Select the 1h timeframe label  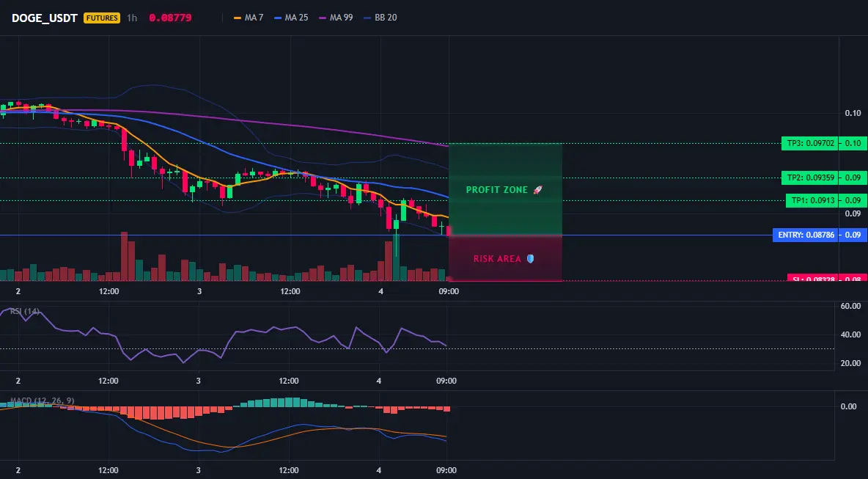coord(132,18)
